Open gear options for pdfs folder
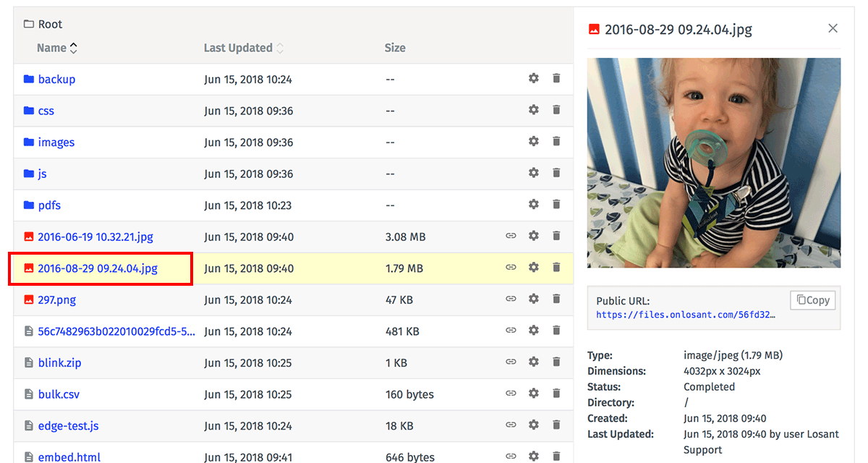 (534, 205)
